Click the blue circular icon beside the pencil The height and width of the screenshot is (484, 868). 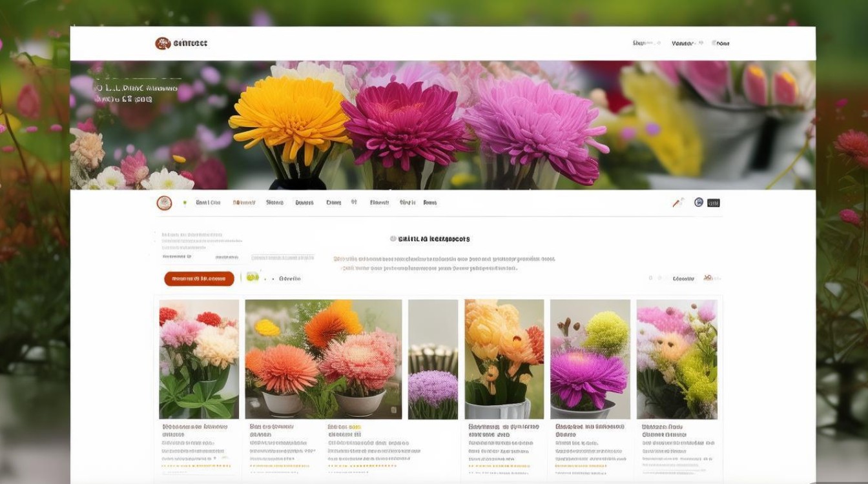[698, 202]
